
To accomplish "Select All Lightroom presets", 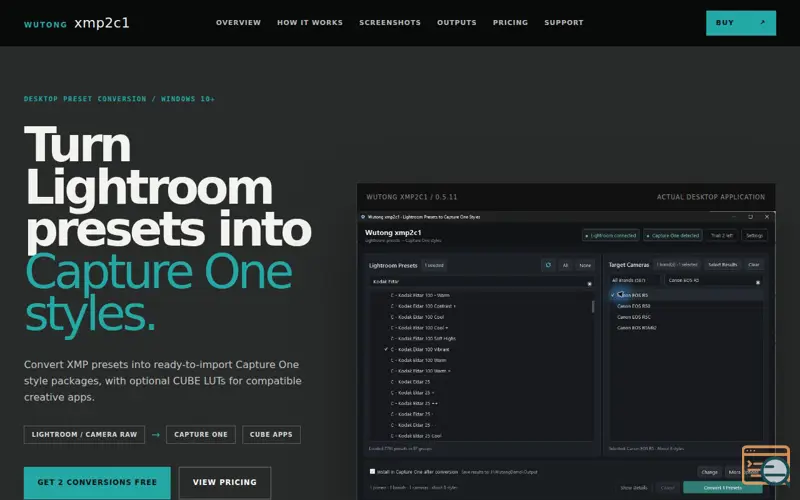I will pyautogui.click(x=565, y=265).
